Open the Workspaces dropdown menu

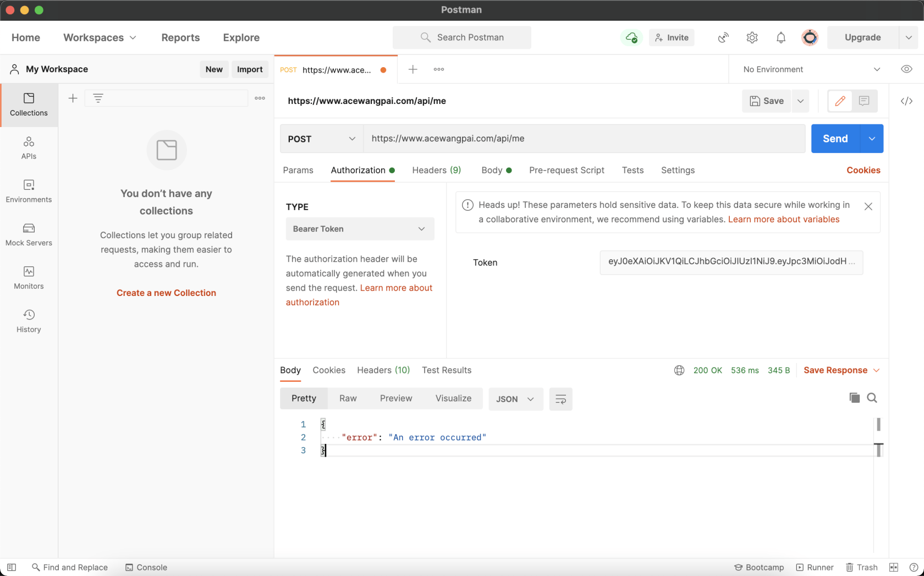coord(100,37)
